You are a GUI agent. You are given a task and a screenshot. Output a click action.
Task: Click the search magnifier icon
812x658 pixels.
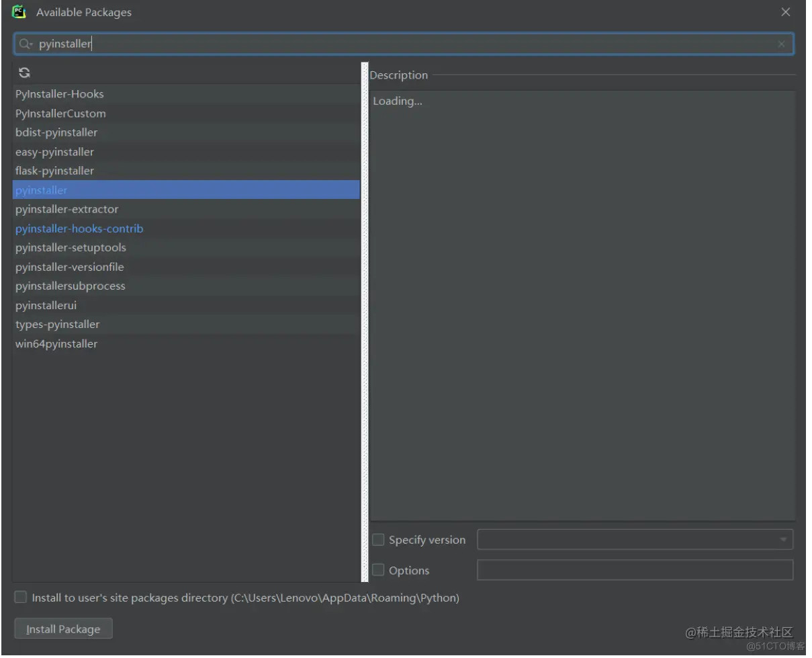pos(25,44)
